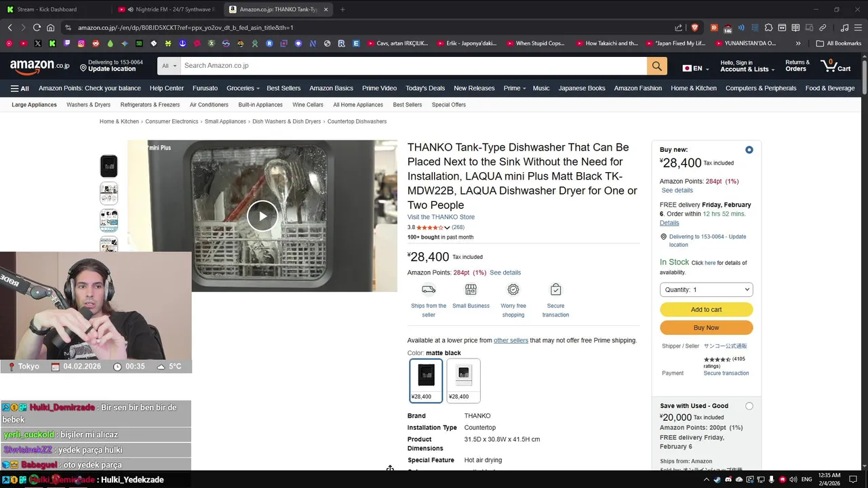Viewport: 868px width, 488px height.
Task: Open the other sellers link
Action: coord(511,340)
